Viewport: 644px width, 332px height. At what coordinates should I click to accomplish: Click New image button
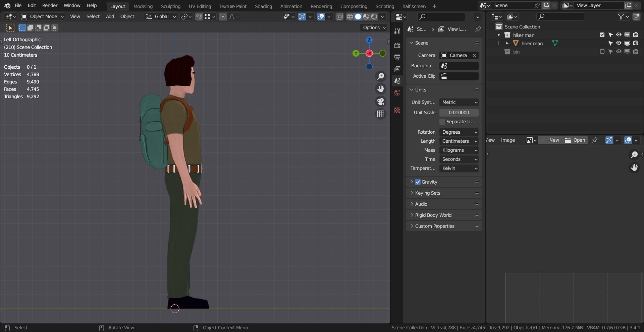tap(550, 140)
